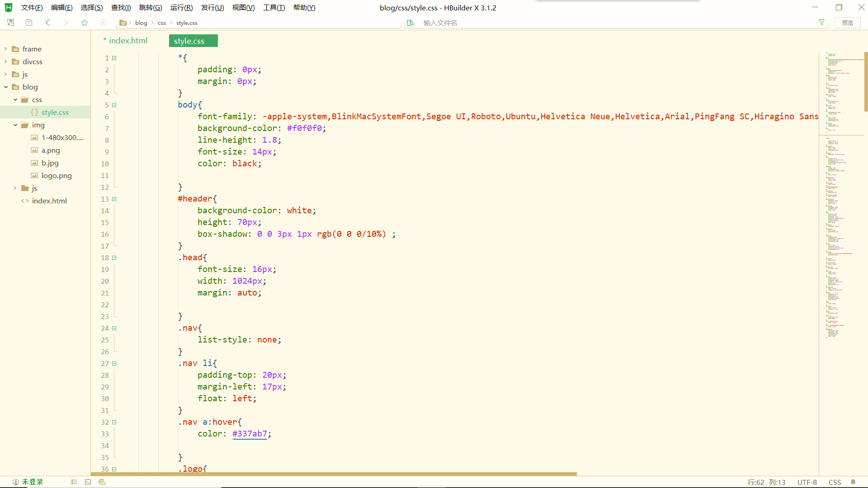Expand the divcss folder
Screen dimensions: 868x488
point(5,61)
